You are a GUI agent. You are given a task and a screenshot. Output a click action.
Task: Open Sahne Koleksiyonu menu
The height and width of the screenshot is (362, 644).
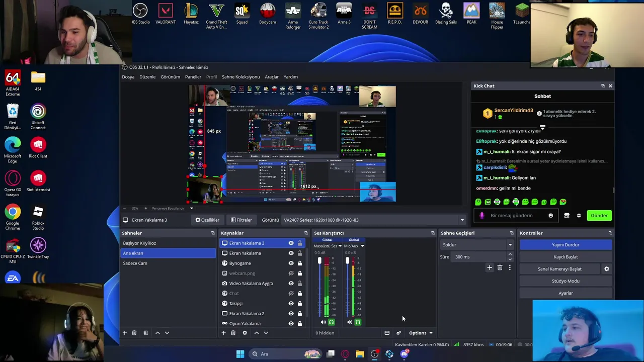(x=240, y=77)
